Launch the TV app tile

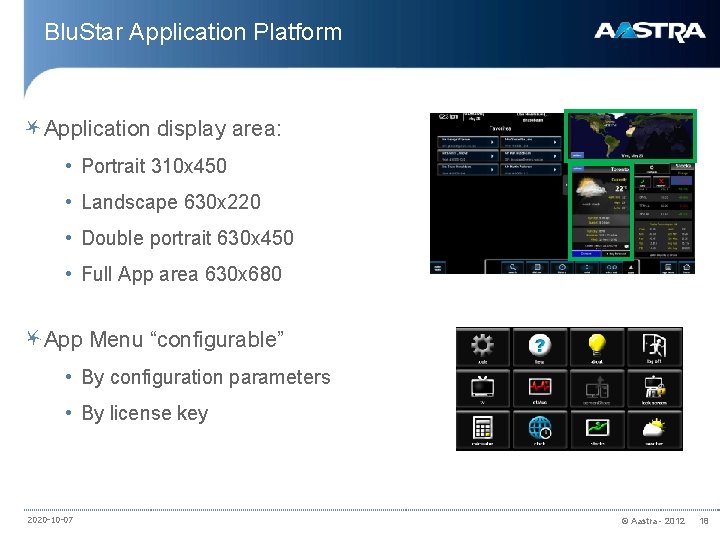(x=483, y=388)
